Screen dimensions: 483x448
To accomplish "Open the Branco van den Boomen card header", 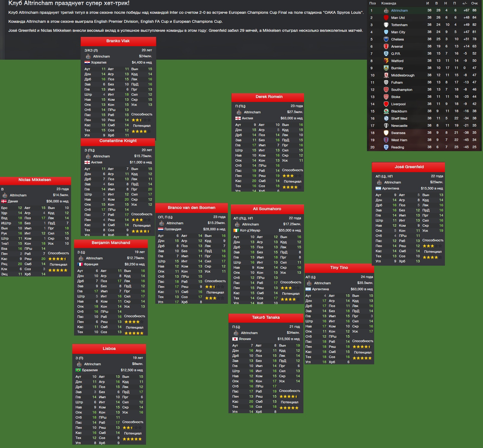I will [x=192, y=208].
